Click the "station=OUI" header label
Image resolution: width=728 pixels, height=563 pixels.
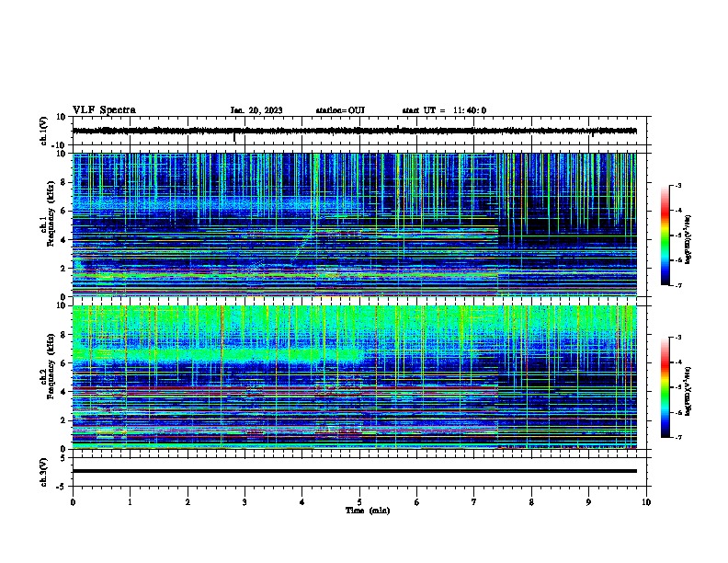click(340, 110)
